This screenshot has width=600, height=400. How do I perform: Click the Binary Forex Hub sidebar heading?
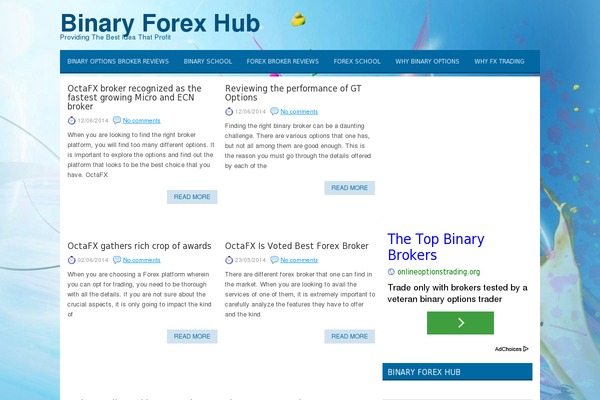click(x=457, y=372)
